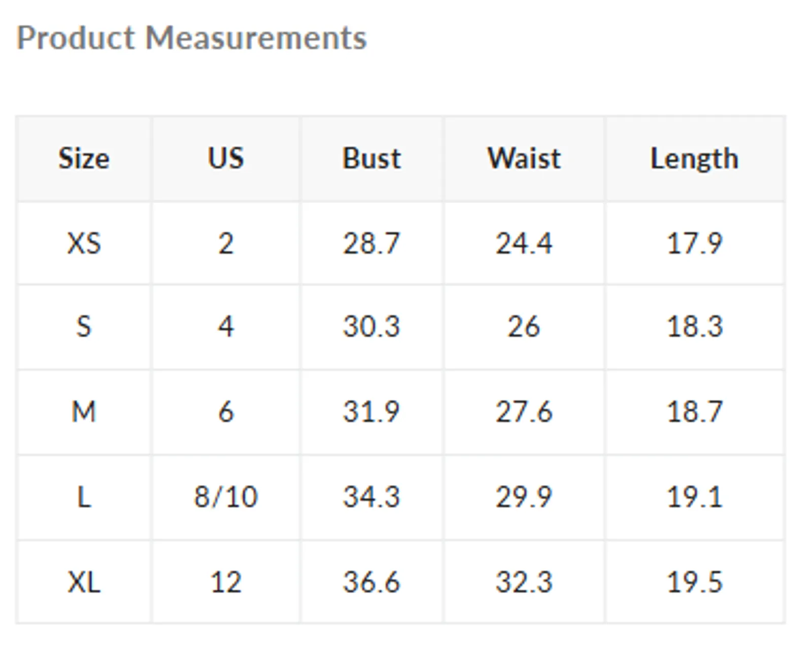Screen dimensions: 812x652
Task: Click the Product Measurements heading
Action: pos(191,38)
